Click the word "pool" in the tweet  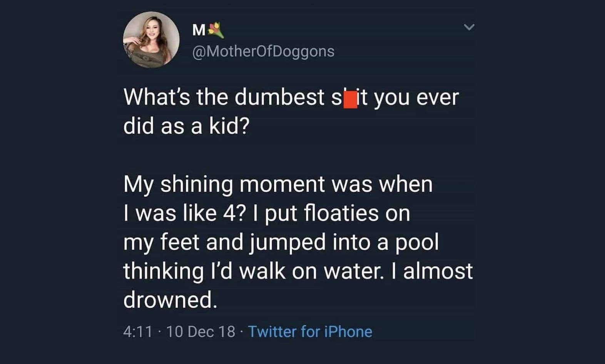[x=417, y=242]
